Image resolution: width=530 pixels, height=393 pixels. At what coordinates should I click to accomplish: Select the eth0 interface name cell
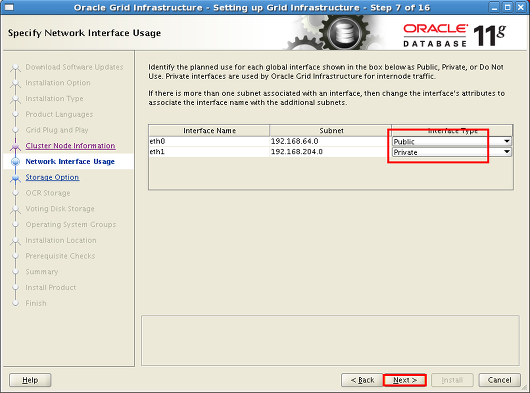pos(209,141)
